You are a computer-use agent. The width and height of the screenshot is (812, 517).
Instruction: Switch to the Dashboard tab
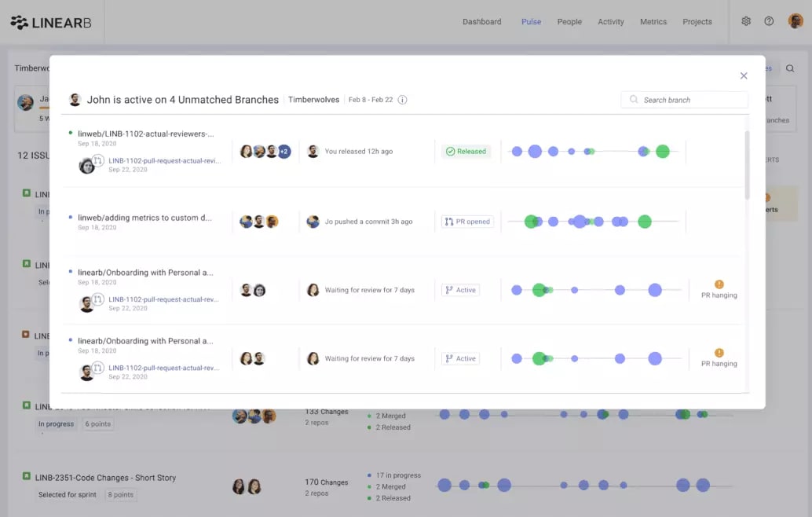click(x=481, y=22)
